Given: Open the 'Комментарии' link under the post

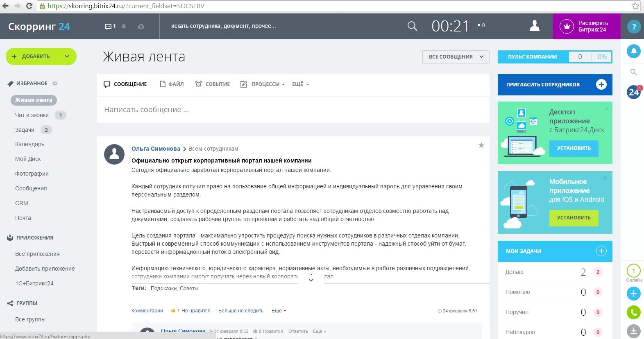Looking at the screenshot, I should pyautogui.click(x=147, y=311).
